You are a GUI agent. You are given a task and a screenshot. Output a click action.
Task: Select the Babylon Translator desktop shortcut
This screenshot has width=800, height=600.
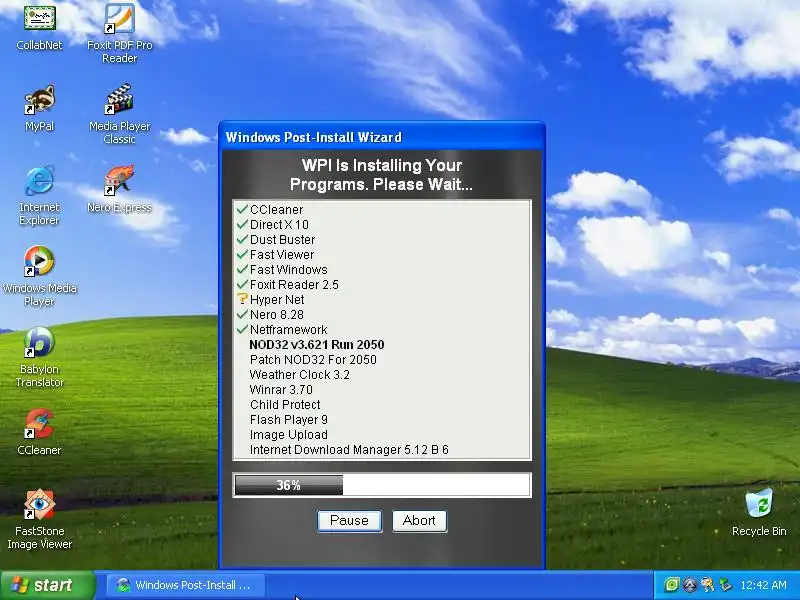click(x=39, y=357)
